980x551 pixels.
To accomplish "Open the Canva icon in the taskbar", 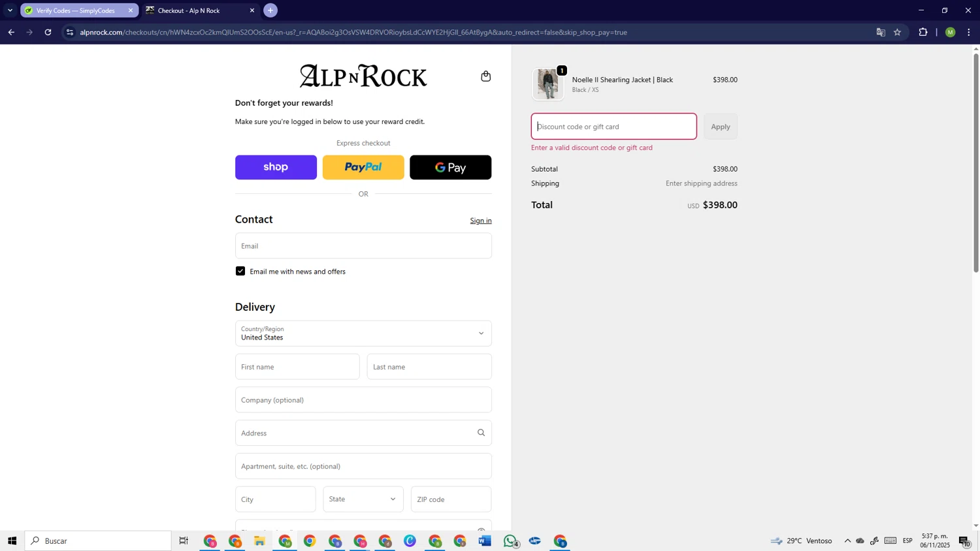I will (x=410, y=541).
